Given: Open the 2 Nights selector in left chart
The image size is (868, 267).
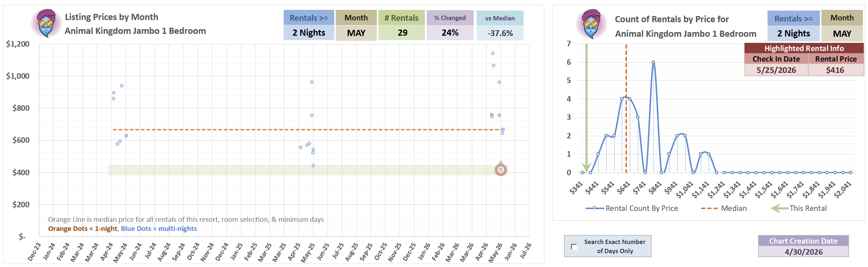Looking at the screenshot, I should pyautogui.click(x=309, y=33).
